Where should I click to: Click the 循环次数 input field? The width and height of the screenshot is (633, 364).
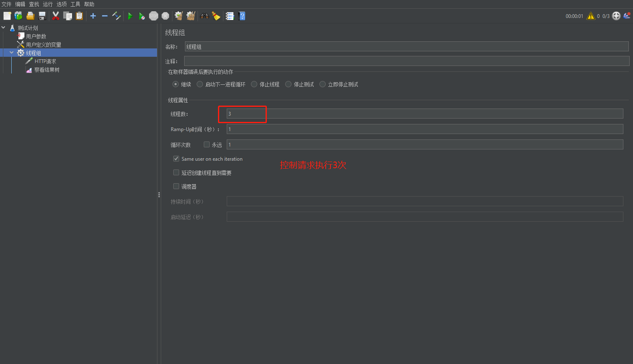425,144
